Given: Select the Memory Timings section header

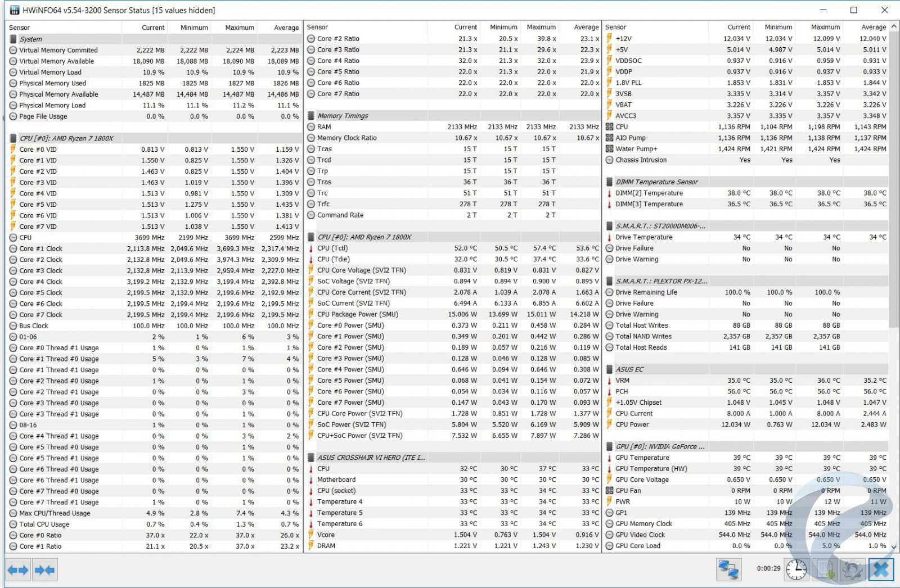Looking at the screenshot, I should (343, 116).
